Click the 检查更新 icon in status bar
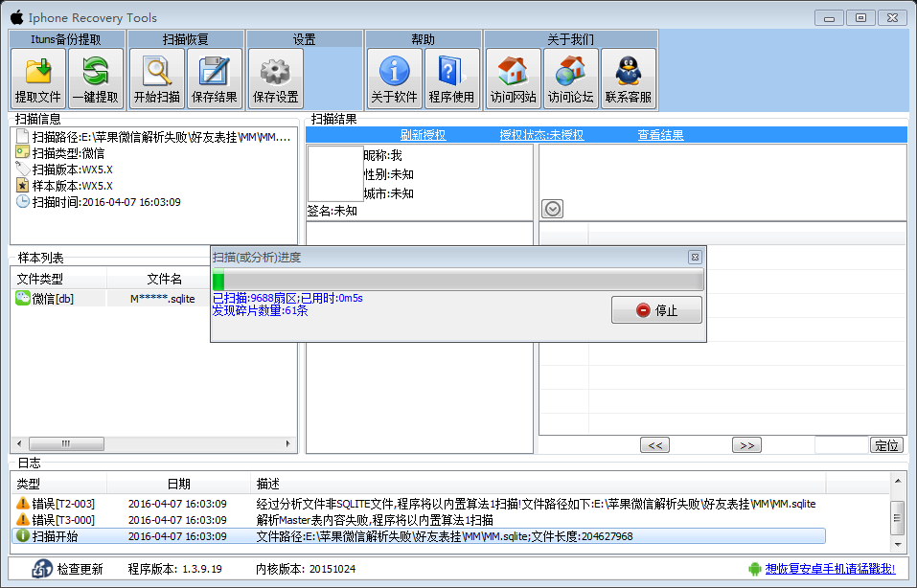Viewport: 917px width, 588px height. click(42, 569)
